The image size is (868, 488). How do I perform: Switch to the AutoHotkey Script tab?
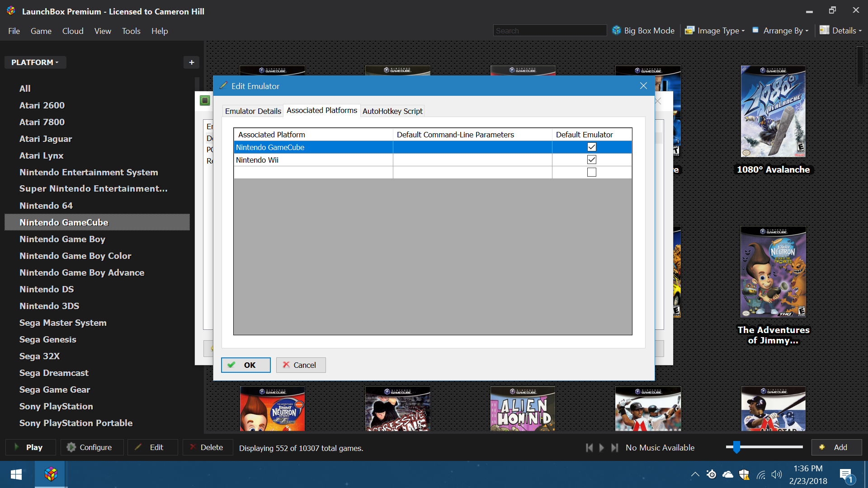392,111
